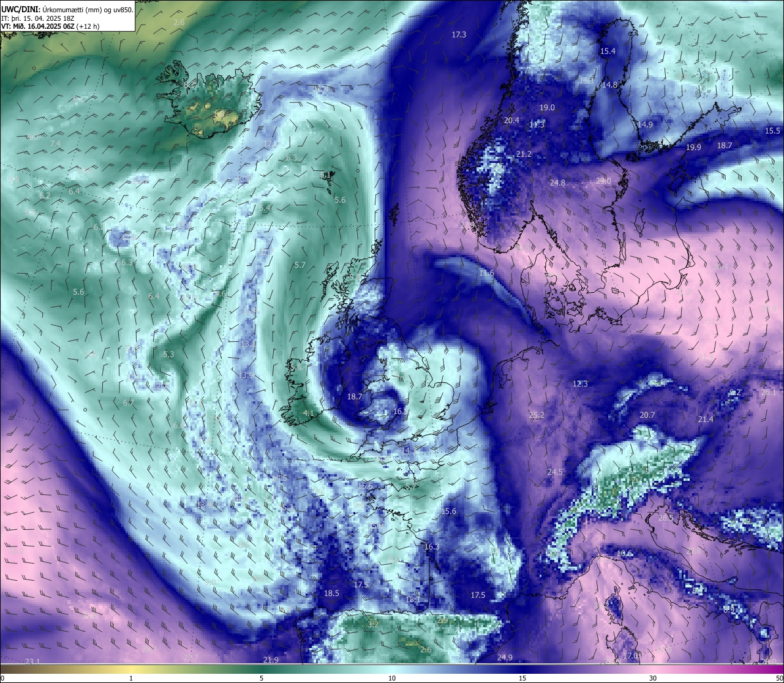Click the colorbar tick label '50'
The width and height of the screenshot is (784, 683).
779,678
